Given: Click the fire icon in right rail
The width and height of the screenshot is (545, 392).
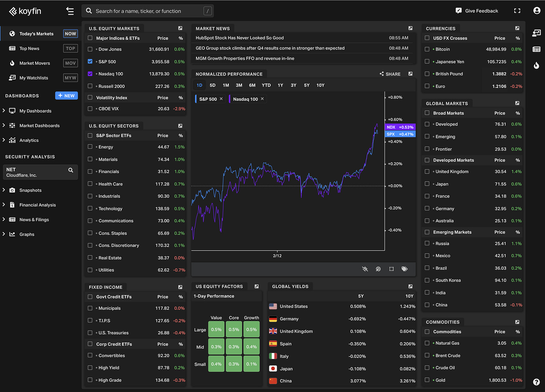Looking at the screenshot, I should point(536,65).
